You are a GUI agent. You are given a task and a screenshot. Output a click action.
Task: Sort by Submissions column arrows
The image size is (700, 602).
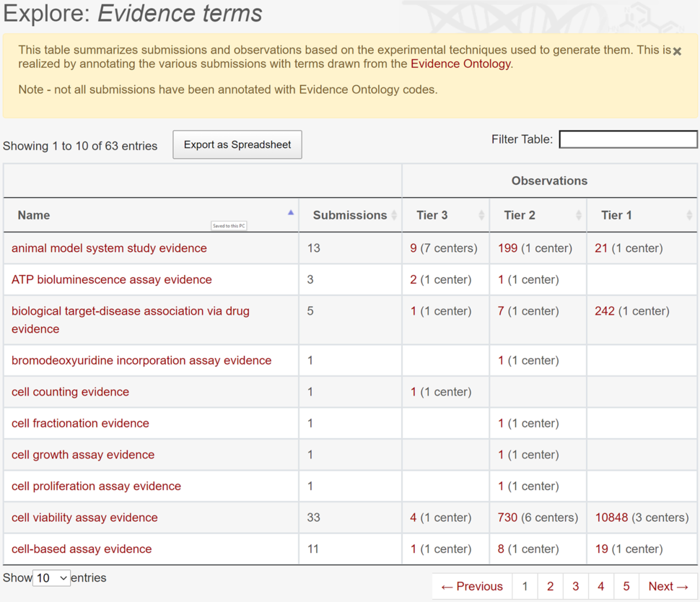pyautogui.click(x=394, y=215)
